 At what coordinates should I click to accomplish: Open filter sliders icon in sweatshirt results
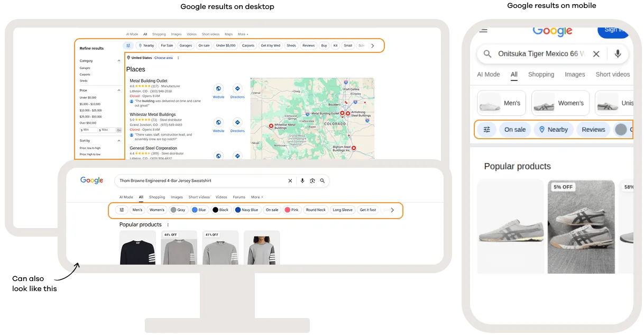pyautogui.click(x=122, y=210)
